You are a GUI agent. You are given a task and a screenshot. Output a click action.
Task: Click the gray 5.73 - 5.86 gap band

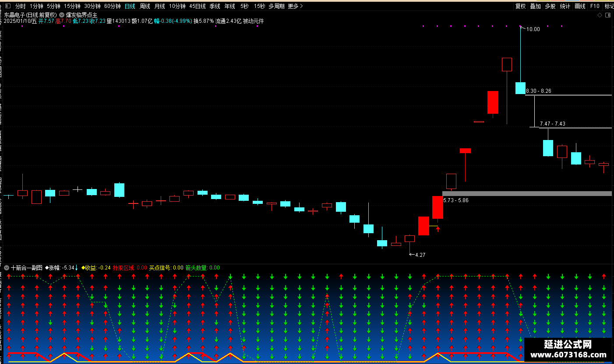(527, 193)
